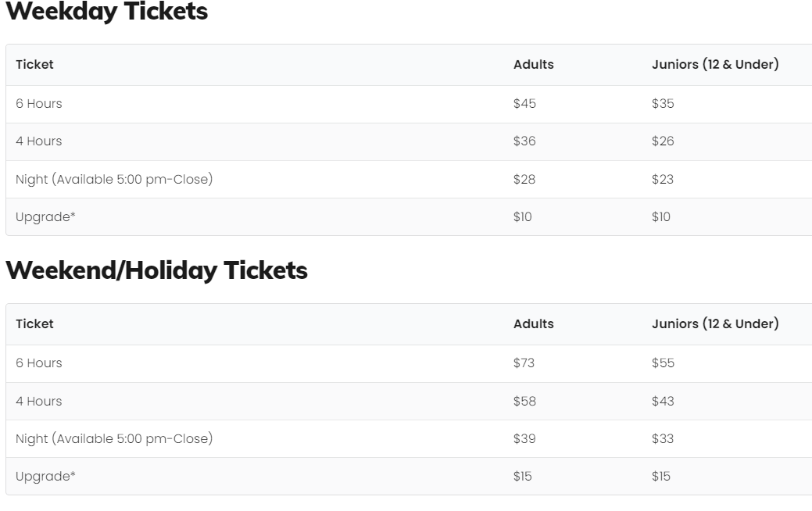Click the weekend Night adult price $39
The image size is (812, 511).
[x=524, y=439]
